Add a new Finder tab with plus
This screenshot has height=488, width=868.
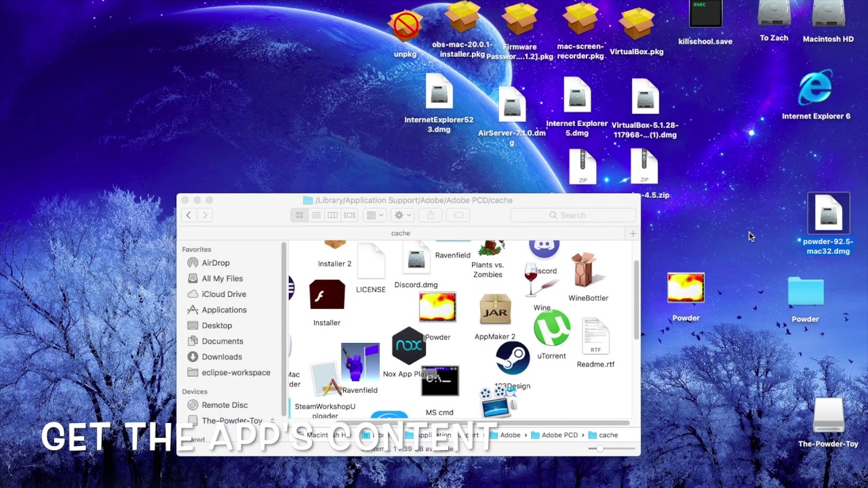point(633,233)
